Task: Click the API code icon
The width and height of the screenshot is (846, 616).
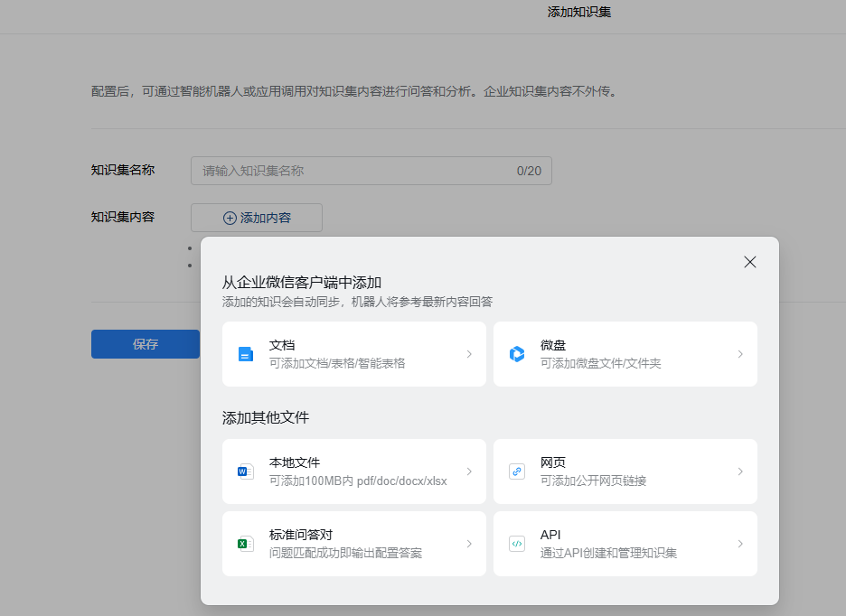Action: (517, 544)
